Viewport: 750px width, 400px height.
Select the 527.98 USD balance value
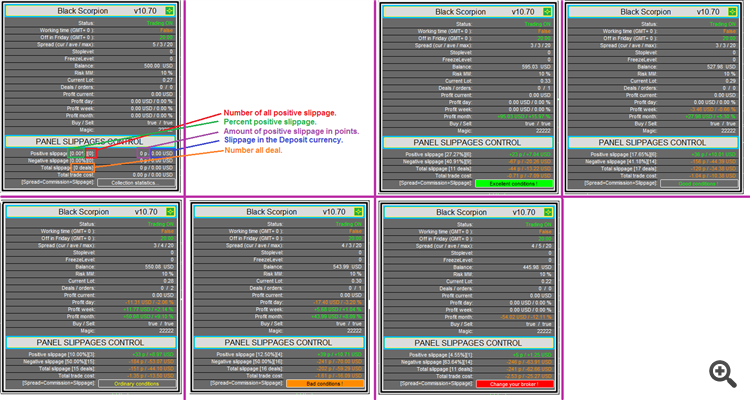[721, 67]
